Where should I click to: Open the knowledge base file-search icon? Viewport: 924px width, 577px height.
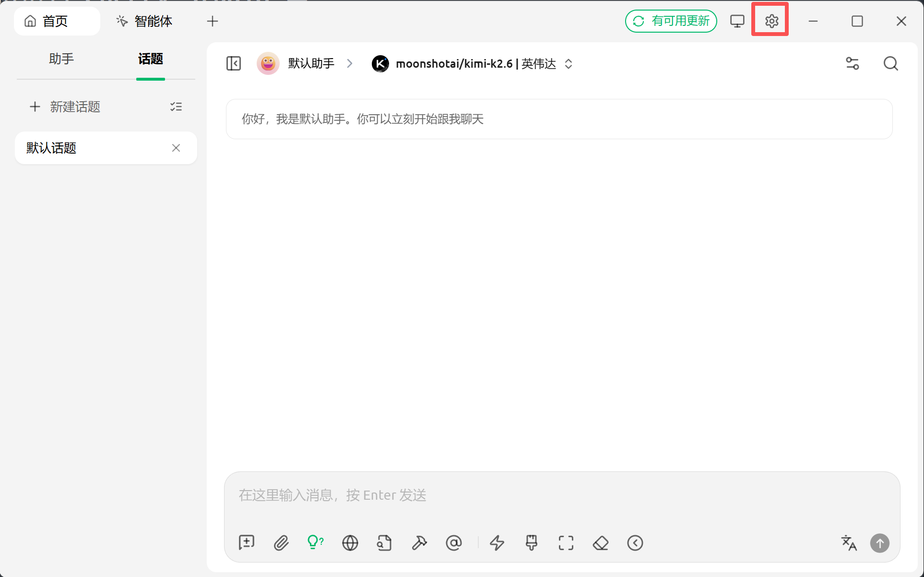(384, 543)
